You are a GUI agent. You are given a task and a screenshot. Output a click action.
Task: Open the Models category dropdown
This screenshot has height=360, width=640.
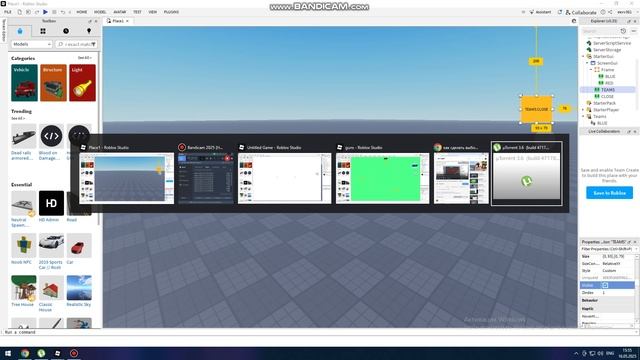[x=31, y=44]
